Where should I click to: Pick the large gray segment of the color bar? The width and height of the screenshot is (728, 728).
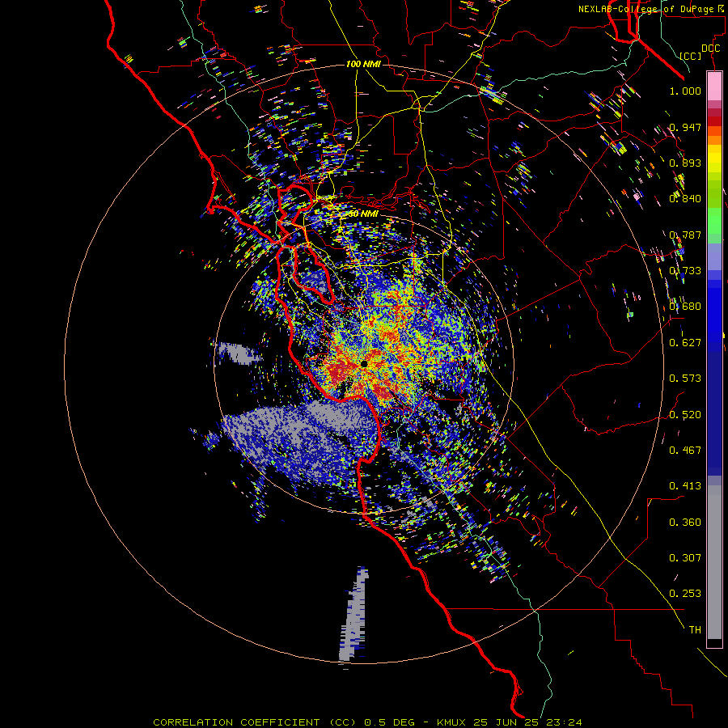point(714,562)
